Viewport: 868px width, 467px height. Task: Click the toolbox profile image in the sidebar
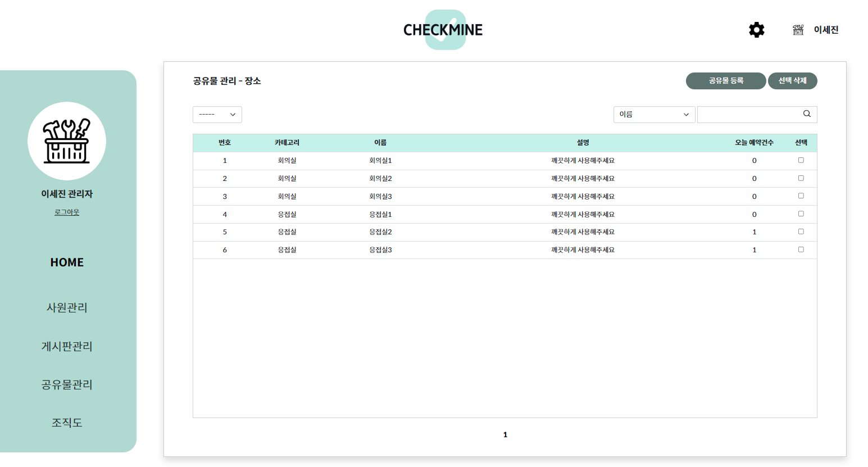point(67,141)
